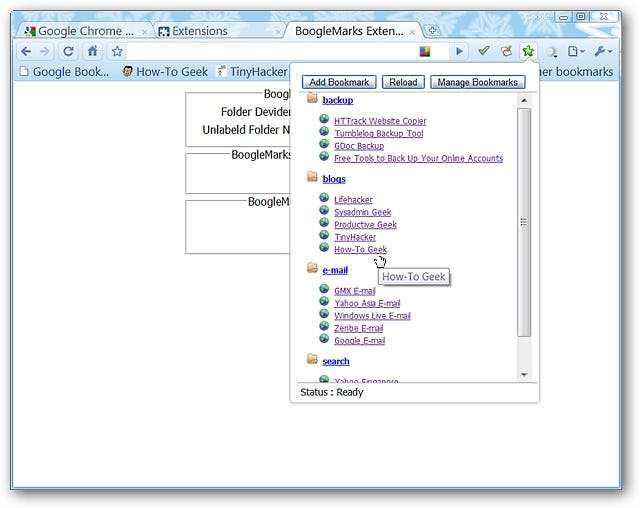Reload the page using the refresh icon
Screen dimensions: 640x508
(x=69, y=51)
